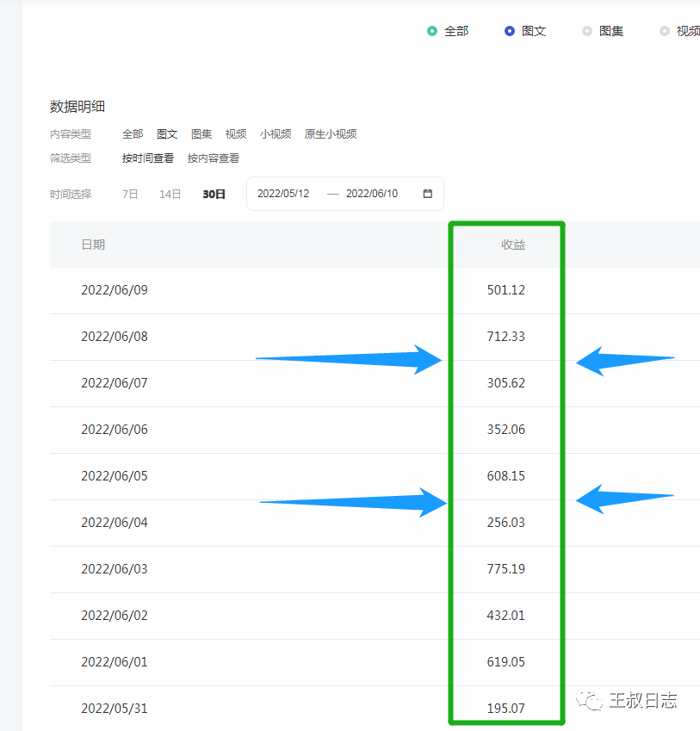Click the 日期 column header
700x731 pixels.
(93, 245)
